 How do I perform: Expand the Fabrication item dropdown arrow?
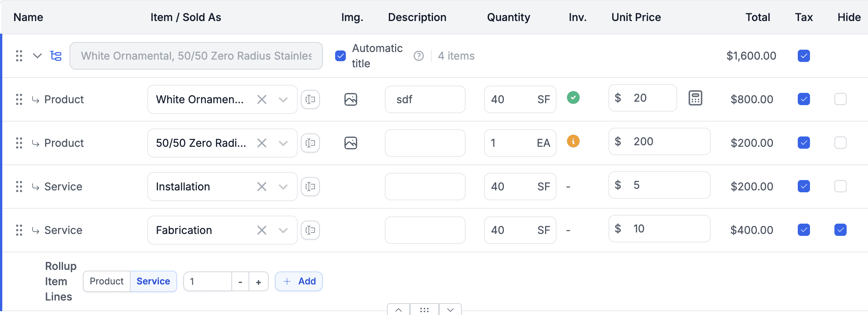coord(283,230)
